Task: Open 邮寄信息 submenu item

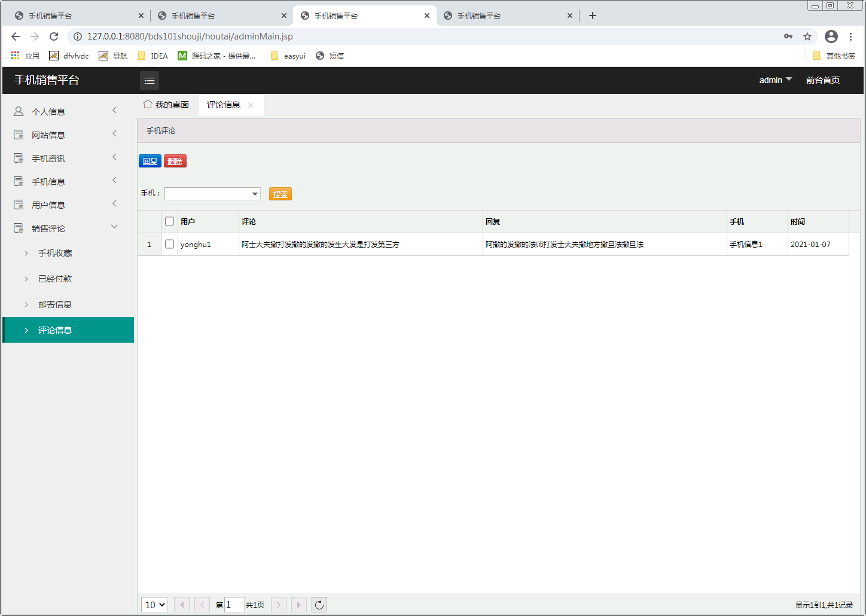Action: pos(68,304)
